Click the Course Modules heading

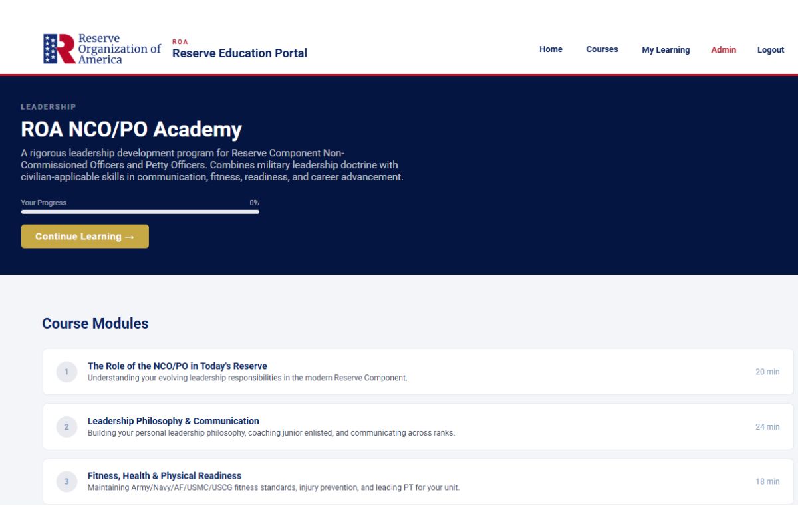click(x=95, y=323)
